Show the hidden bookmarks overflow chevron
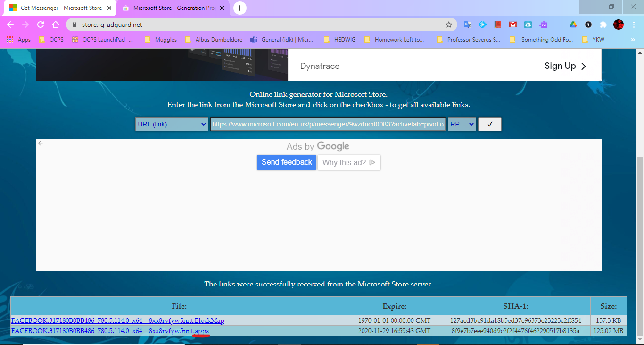 [x=633, y=40]
